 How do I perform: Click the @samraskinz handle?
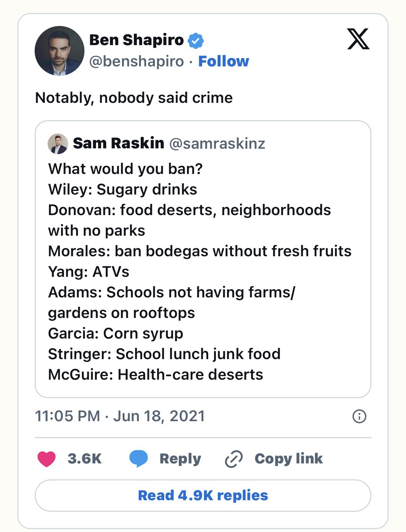217,144
